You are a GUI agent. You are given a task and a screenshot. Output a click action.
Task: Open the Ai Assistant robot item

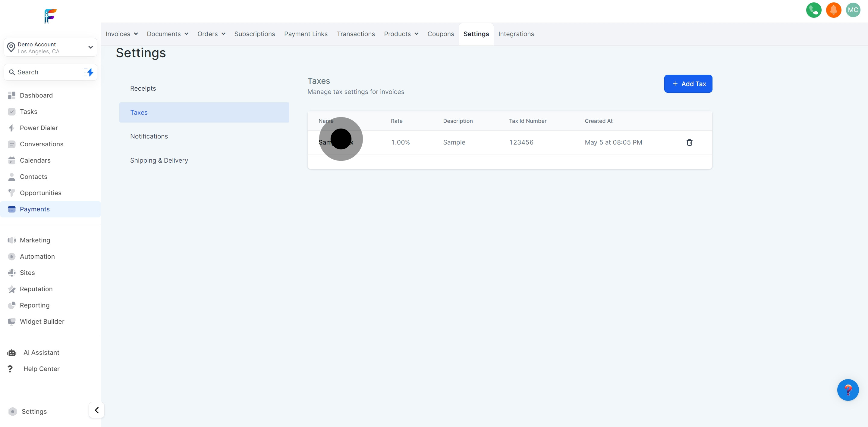[41, 352]
